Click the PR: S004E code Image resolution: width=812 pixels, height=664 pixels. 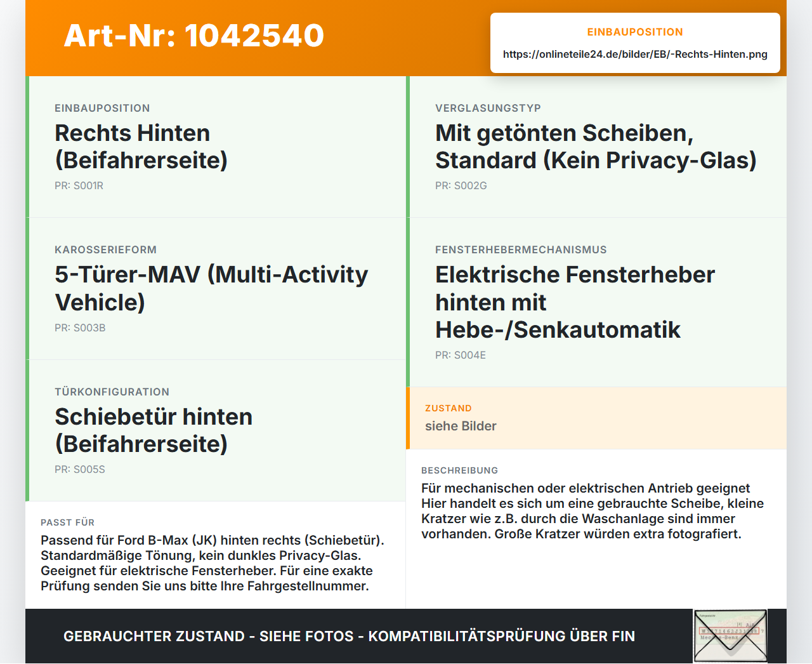pyautogui.click(x=461, y=355)
